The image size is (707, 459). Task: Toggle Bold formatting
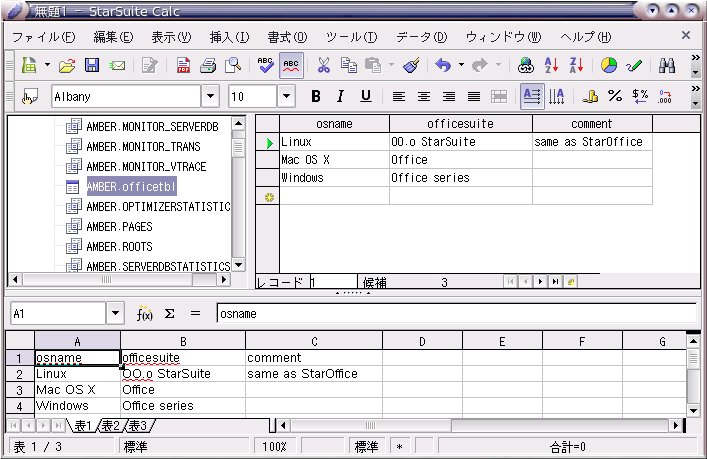[316, 96]
